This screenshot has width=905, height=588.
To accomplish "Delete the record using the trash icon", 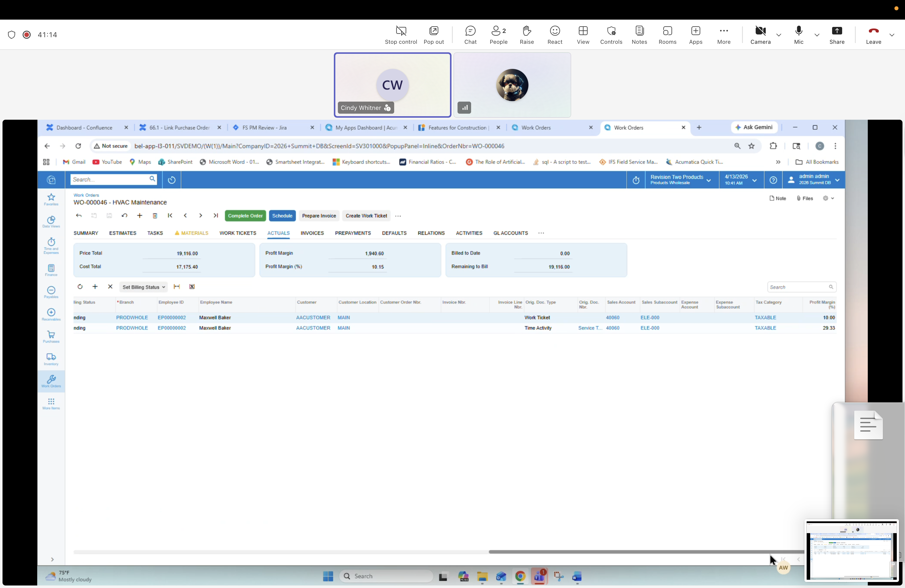I will [x=155, y=216].
